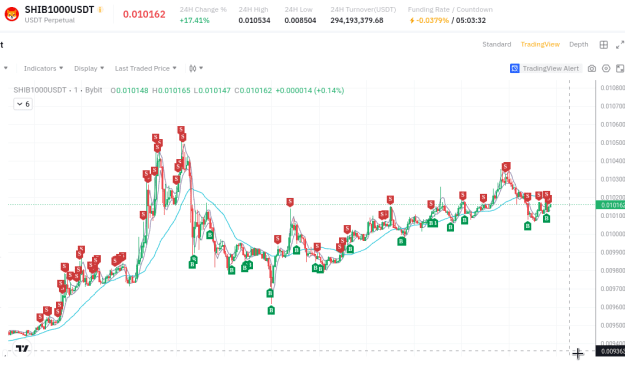Click the 0.009800 price axis label
625x370 pixels.
click(612, 270)
